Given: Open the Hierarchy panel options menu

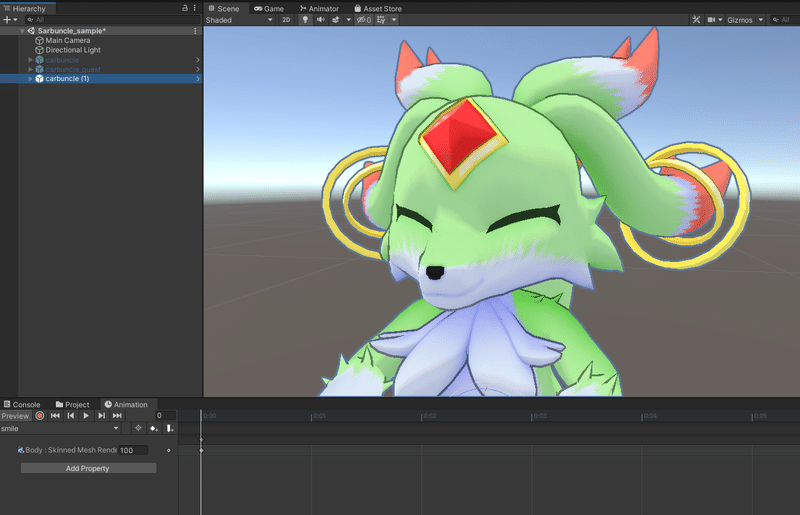Looking at the screenshot, I should 194,8.
